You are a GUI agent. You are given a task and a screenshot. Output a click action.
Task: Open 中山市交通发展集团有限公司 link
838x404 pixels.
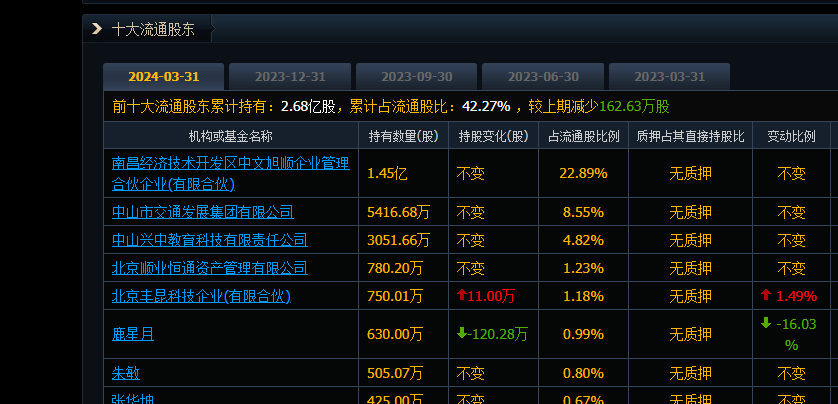click(203, 212)
